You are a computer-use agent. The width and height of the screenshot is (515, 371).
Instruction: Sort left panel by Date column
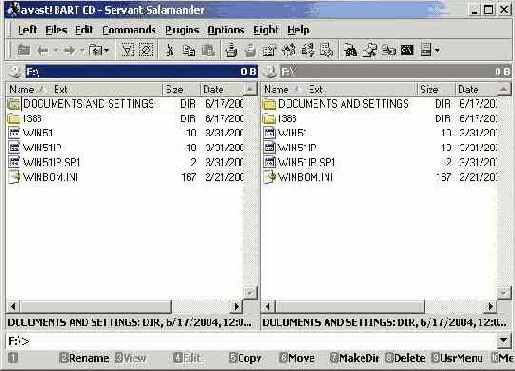223,89
